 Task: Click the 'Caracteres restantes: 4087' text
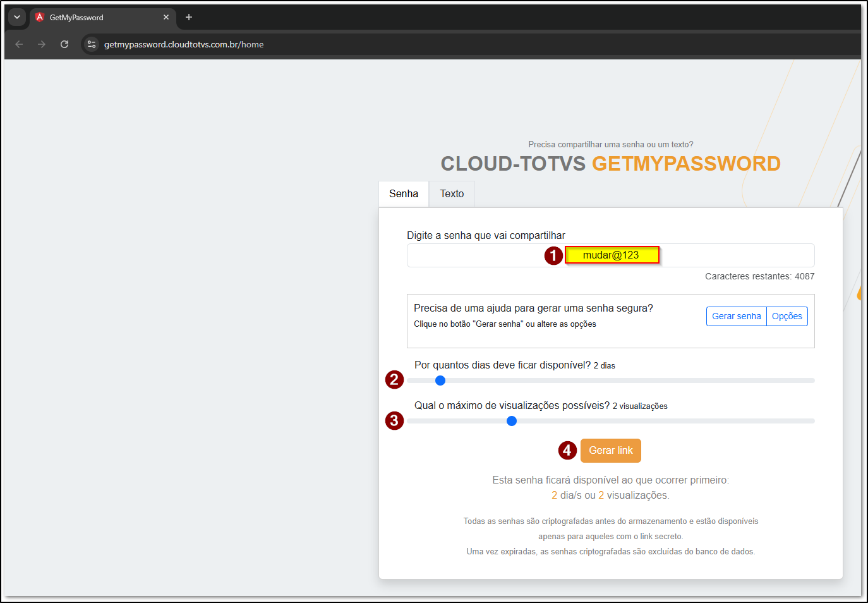[x=760, y=276]
